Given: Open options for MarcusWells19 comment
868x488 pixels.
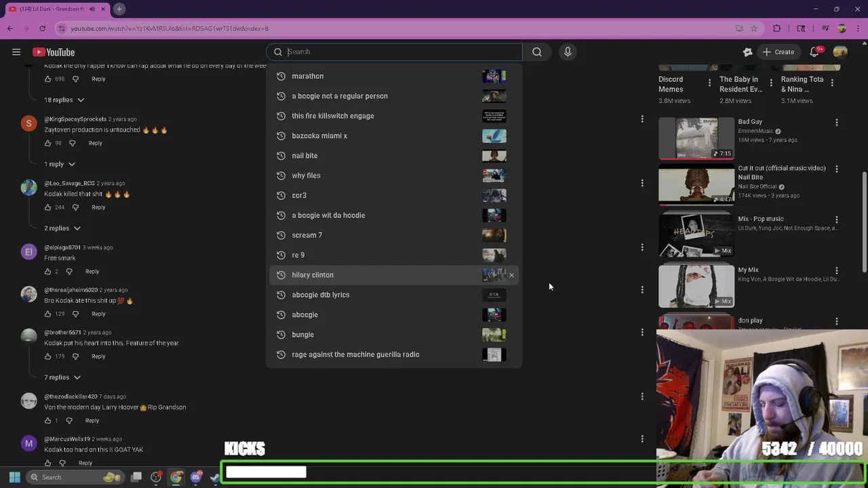Looking at the screenshot, I should coord(642,439).
